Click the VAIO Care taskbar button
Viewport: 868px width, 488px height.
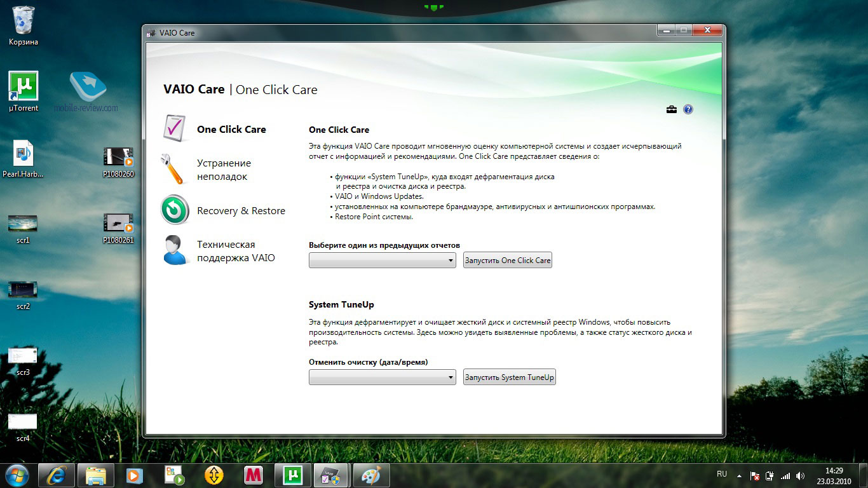pos(332,475)
